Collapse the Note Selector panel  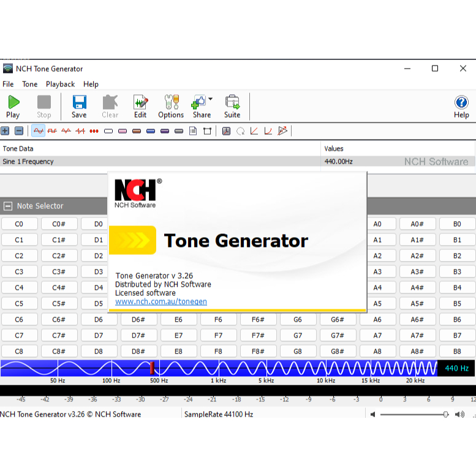(x=8, y=206)
